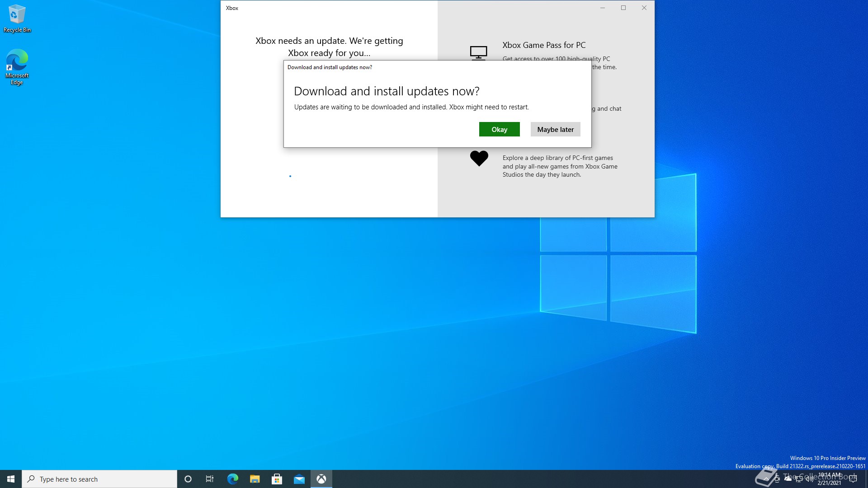868x488 pixels.
Task: Click the monitor icon beside Game Pass
Action: click(x=478, y=53)
